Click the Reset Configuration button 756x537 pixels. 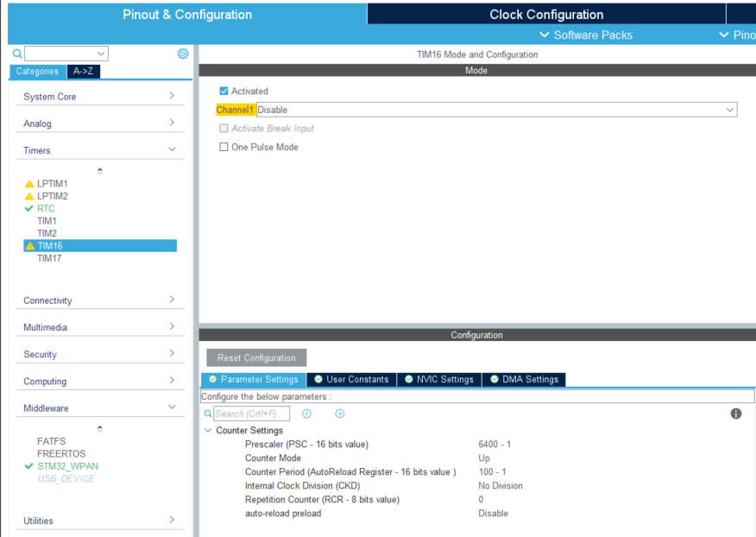click(256, 358)
